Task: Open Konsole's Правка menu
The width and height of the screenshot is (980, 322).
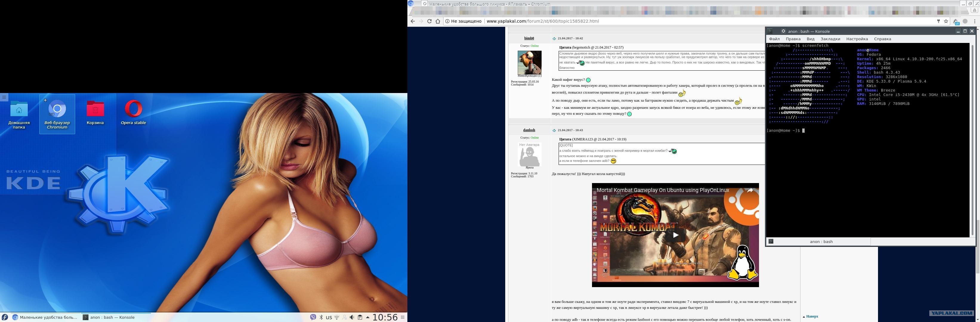Action: click(793, 39)
